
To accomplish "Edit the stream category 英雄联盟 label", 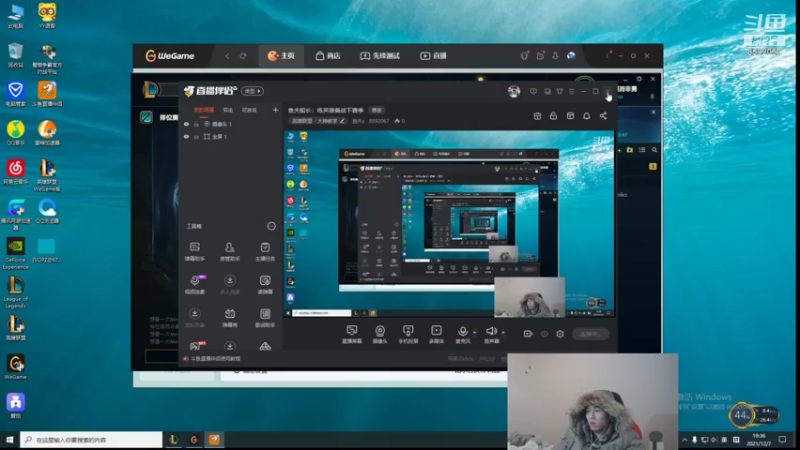I will (318, 121).
